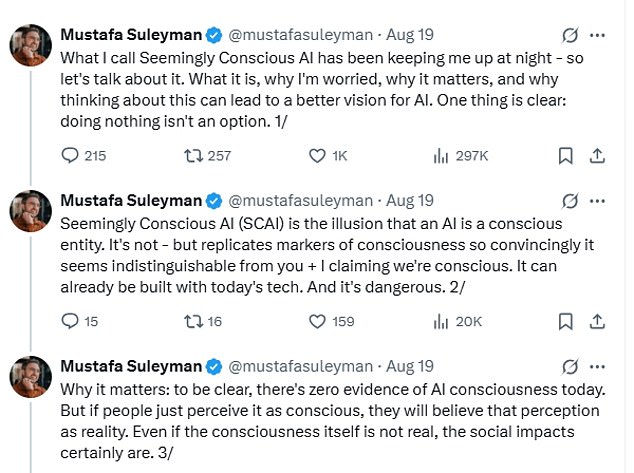Click Grok icon on third tweet

pyautogui.click(x=570, y=366)
